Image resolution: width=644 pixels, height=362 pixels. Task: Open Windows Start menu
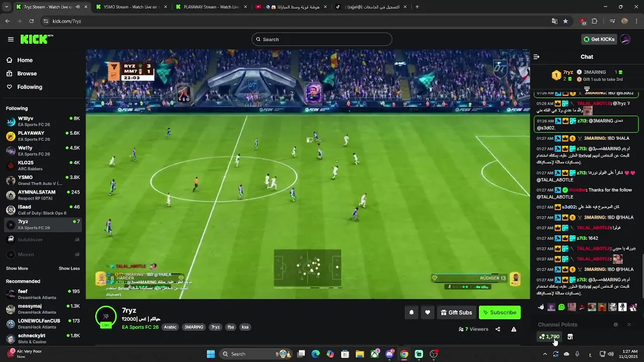pyautogui.click(x=211, y=354)
